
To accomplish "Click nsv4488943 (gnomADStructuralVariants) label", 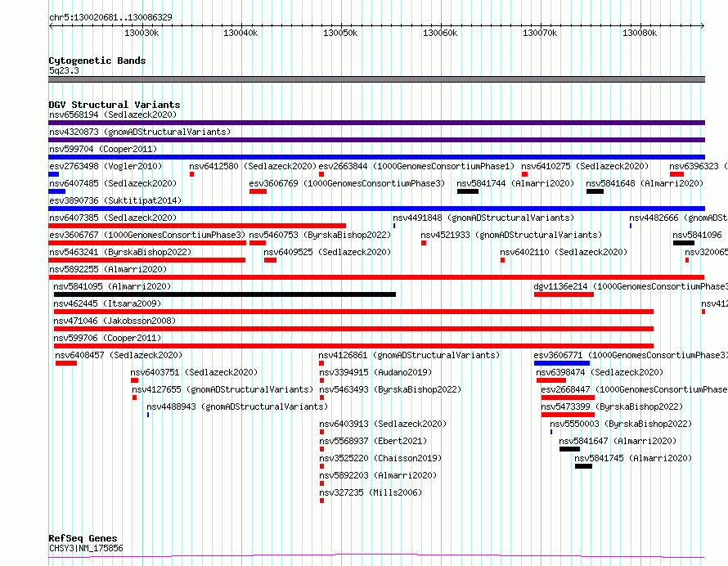I will [x=237, y=407].
